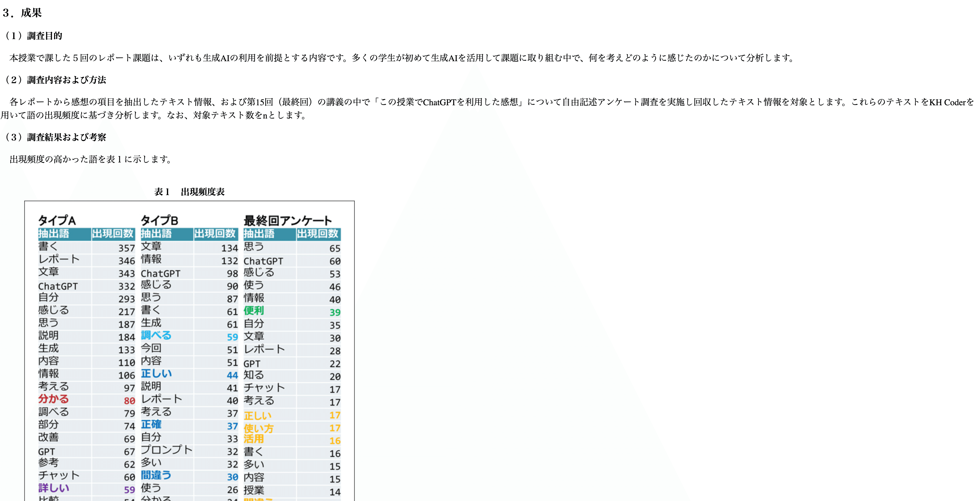Click the red word 分かる in table
Viewport: 980px width, 501px height.
[53, 399]
